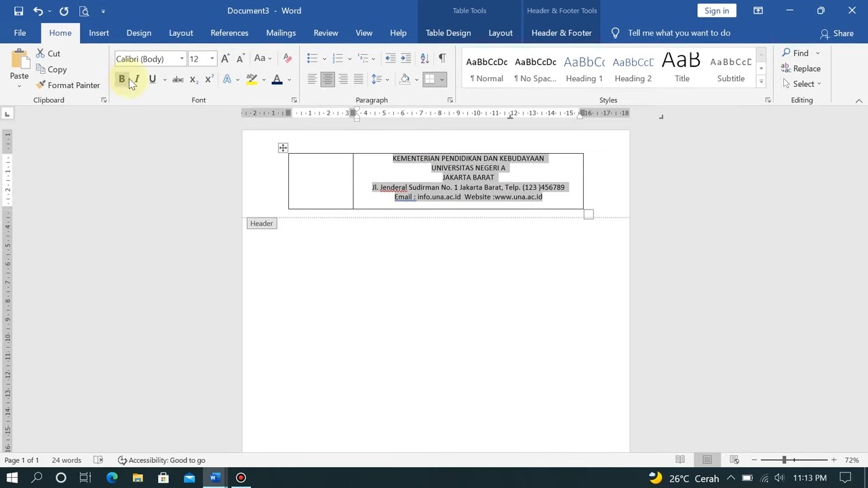The width and height of the screenshot is (868, 488).
Task: Click Format Painter
Action: [68, 85]
